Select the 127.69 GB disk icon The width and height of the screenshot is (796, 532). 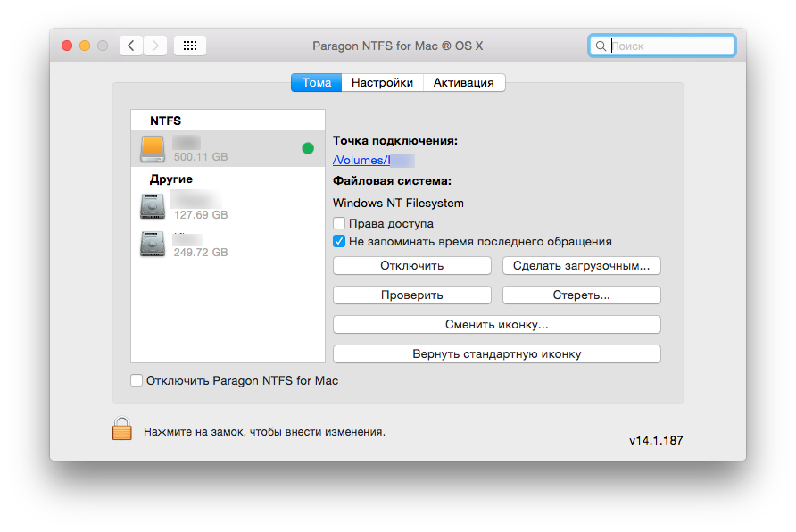[x=153, y=207]
